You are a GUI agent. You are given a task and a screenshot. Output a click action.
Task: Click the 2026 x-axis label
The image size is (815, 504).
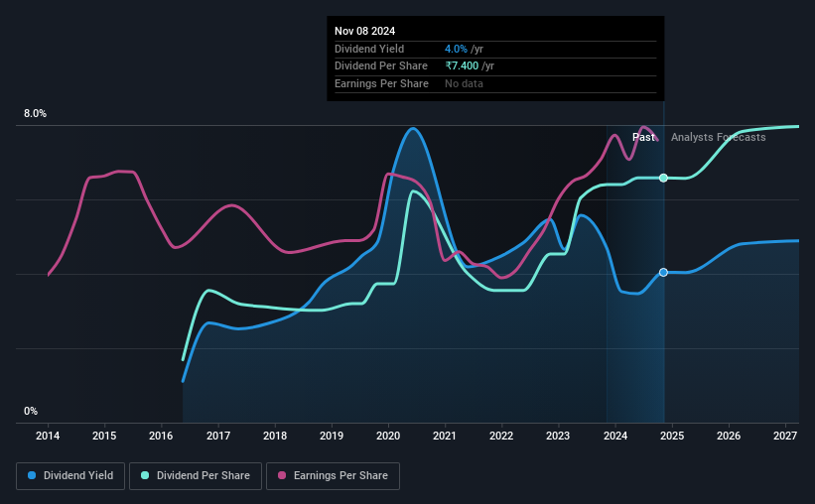pyautogui.click(x=729, y=436)
